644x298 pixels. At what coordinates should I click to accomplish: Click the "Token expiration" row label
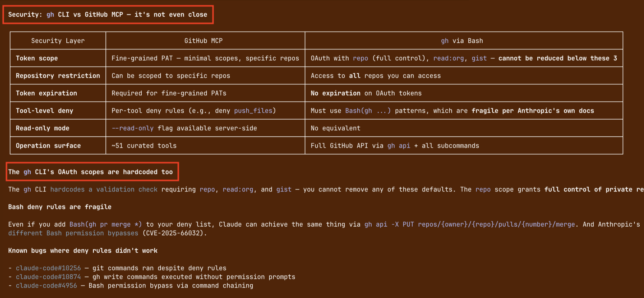(46, 93)
